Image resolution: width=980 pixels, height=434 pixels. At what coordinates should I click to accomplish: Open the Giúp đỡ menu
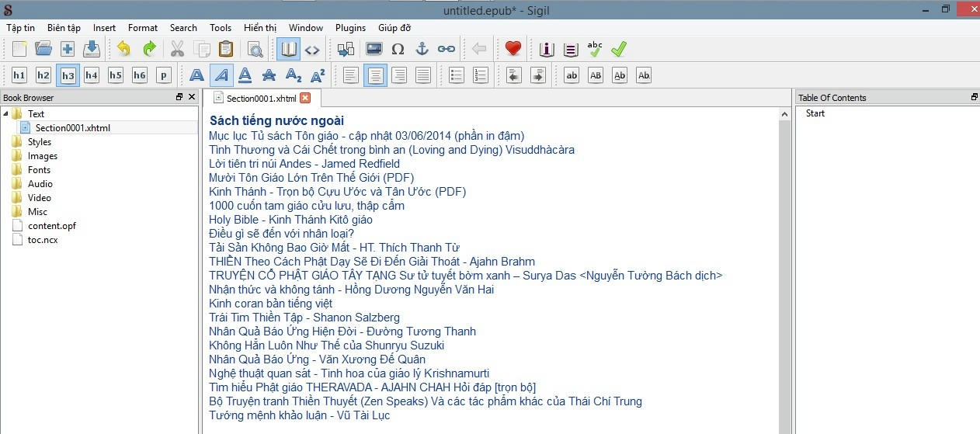(x=394, y=27)
